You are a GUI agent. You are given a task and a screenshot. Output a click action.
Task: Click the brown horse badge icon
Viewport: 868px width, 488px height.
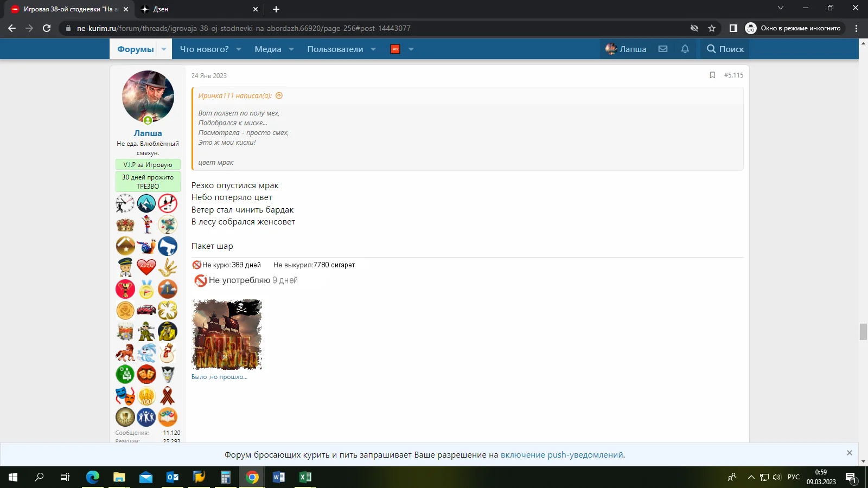tap(125, 353)
